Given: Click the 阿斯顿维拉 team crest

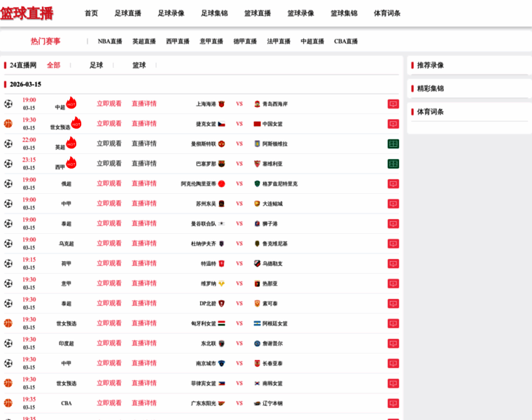Looking at the screenshot, I should 257,143.
